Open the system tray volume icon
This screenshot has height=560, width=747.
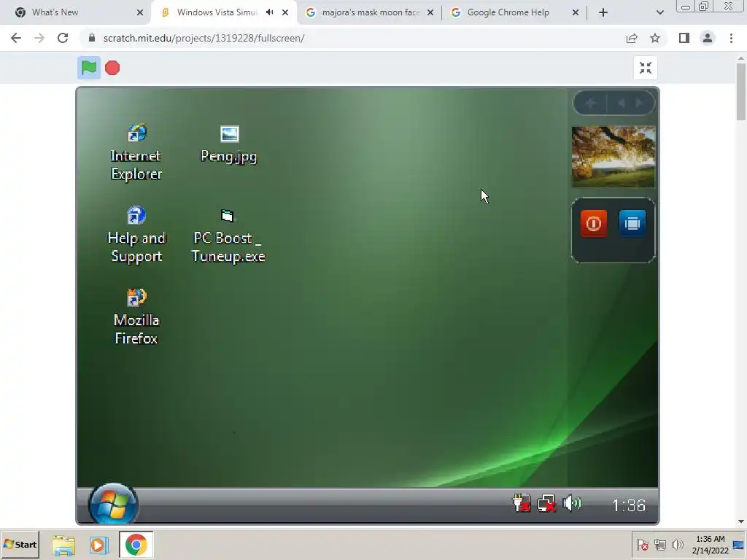pos(677,545)
